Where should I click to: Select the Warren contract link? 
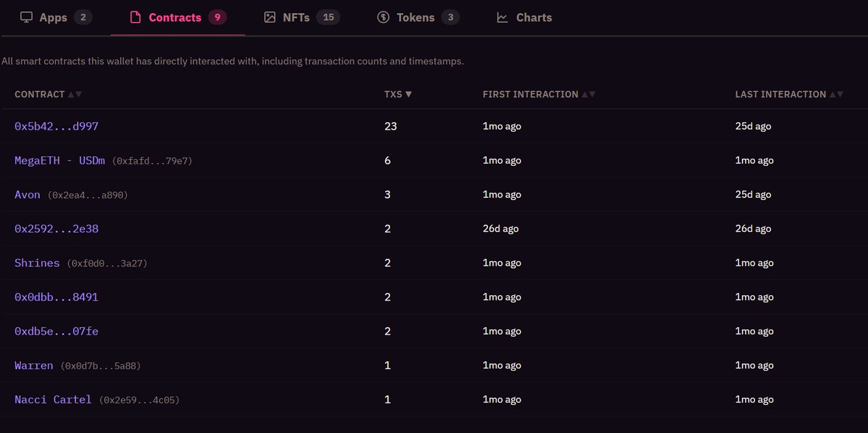[x=34, y=366]
